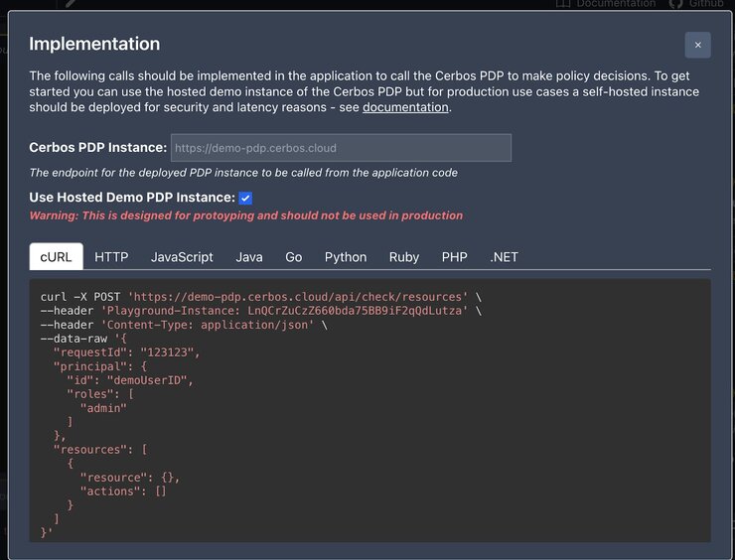Click the Content-Type header line
Image resolution: width=735 pixels, height=560 pixels.
click(184, 325)
